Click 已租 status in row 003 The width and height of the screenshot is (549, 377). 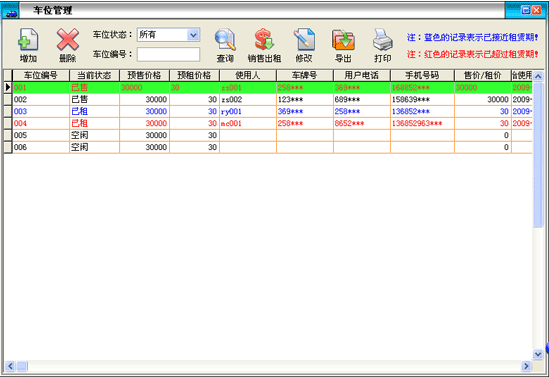tap(94, 111)
